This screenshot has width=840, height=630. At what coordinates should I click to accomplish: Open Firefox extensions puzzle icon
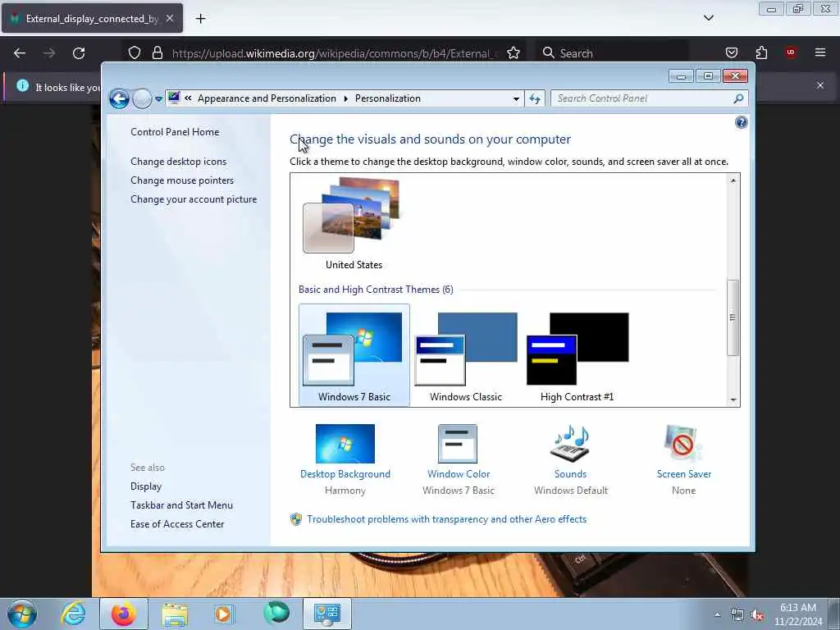tap(761, 52)
